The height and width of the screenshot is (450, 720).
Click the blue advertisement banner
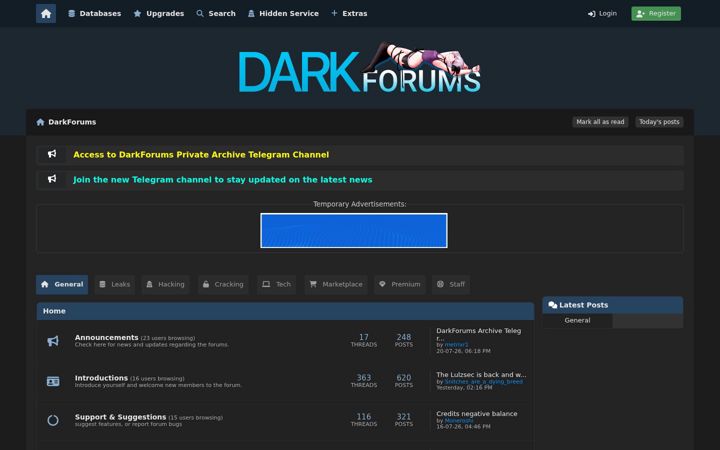[354, 231]
